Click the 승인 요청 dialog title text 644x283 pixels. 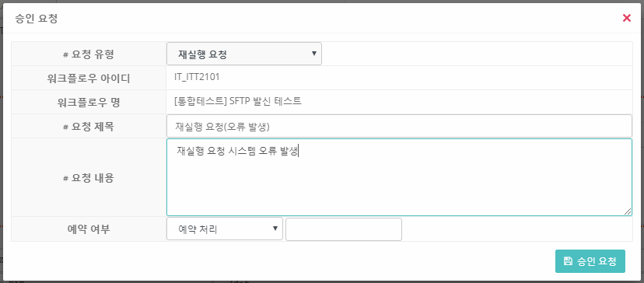[x=36, y=19]
